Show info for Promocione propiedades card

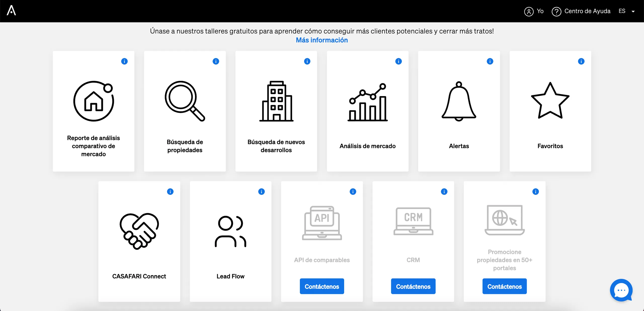(x=536, y=192)
